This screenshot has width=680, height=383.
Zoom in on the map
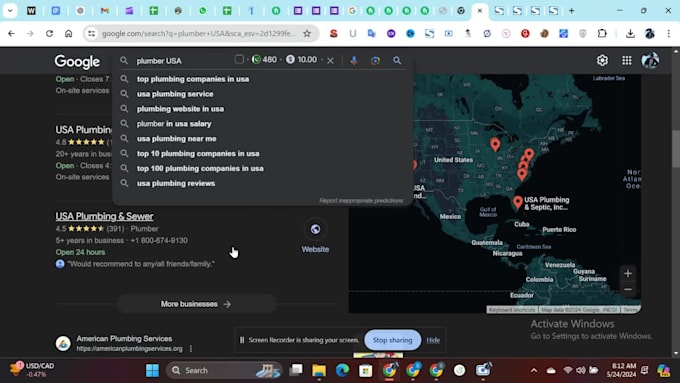[x=628, y=274]
